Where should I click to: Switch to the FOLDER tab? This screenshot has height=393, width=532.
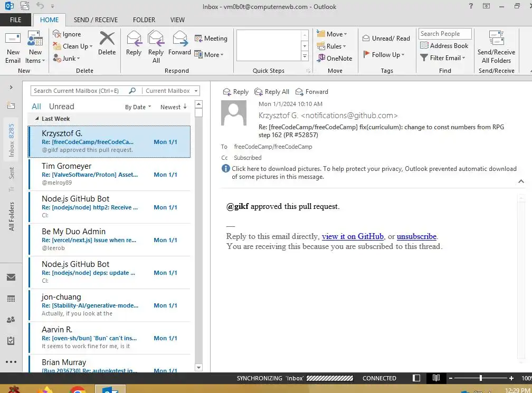(x=144, y=20)
